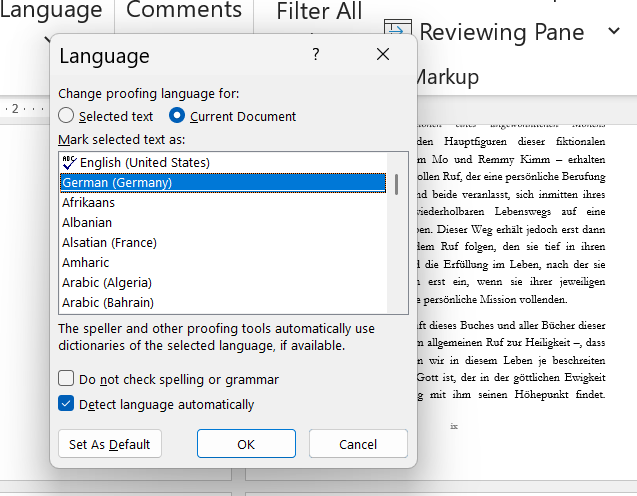Click the Set As Default button
637x496 pixels.
point(110,444)
